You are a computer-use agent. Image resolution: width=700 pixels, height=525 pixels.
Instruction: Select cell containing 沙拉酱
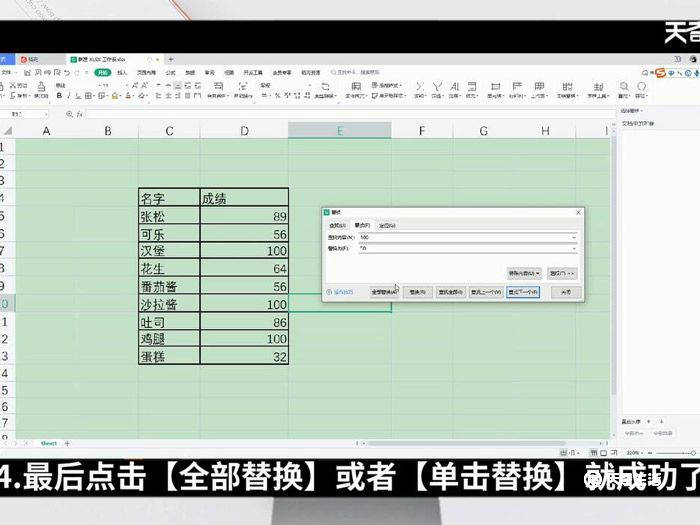coord(169,304)
